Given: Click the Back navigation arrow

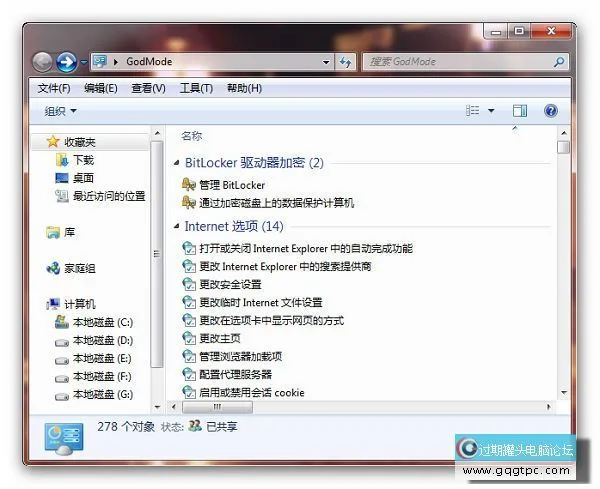Looking at the screenshot, I should [x=42, y=62].
